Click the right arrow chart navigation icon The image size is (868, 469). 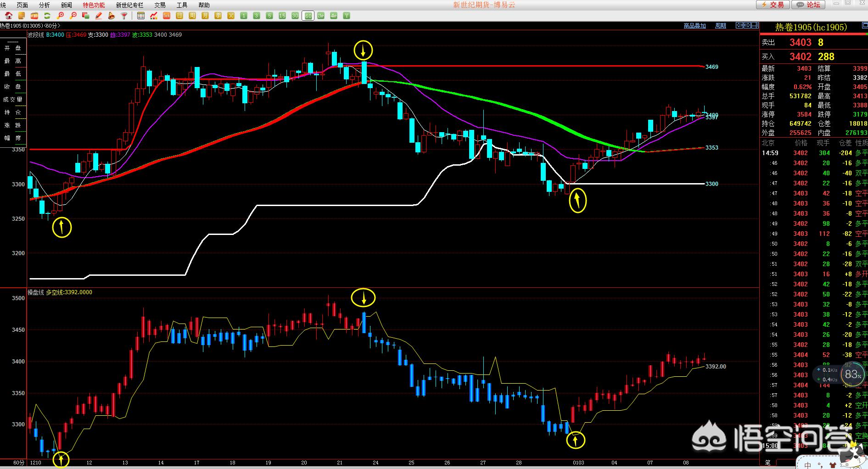[x=747, y=25]
